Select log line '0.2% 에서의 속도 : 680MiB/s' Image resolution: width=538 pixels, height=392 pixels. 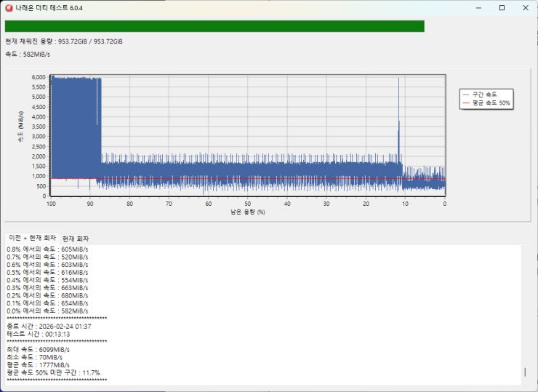pos(47,295)
